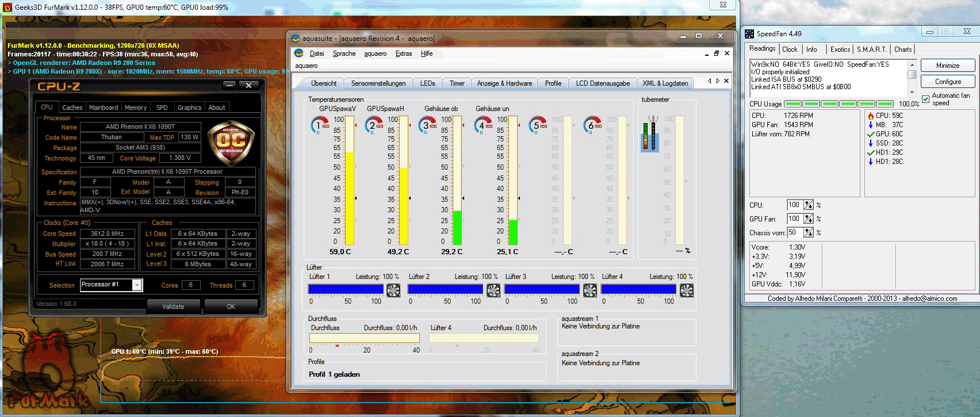980x417 pixels.
Task: Open the Graphics tab in CPU-Z
Action: pos(190,108)
